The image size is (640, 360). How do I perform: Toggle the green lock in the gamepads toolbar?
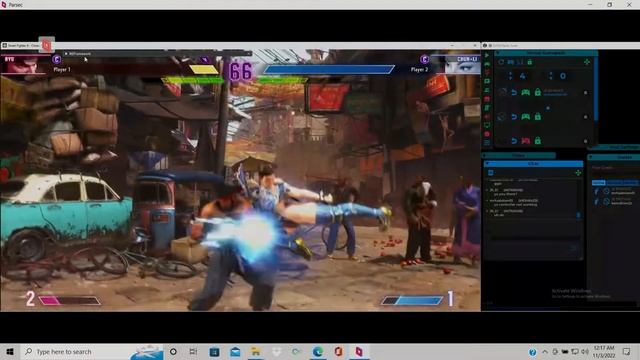[529, 62]
